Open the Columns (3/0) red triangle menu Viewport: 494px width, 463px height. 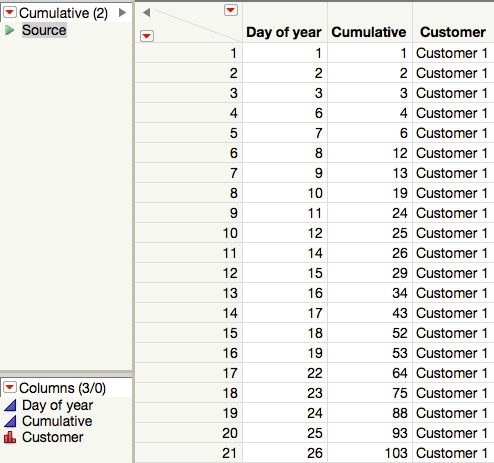tap(10, 387)
